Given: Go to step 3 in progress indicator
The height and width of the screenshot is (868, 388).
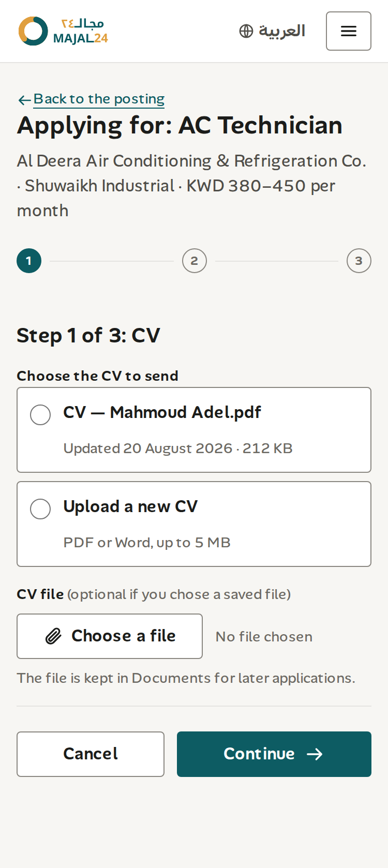Looking at the screenshot, I should click(359, 261).
